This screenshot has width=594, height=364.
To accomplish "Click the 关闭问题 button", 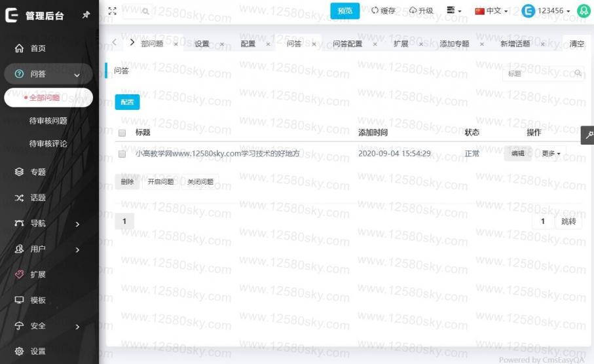I will [200, 182].
